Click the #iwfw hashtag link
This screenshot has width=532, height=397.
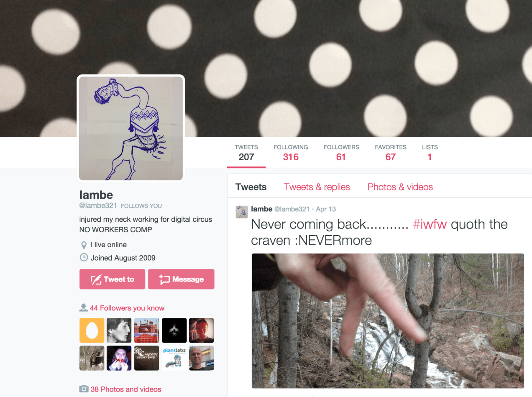coord(430,225)
